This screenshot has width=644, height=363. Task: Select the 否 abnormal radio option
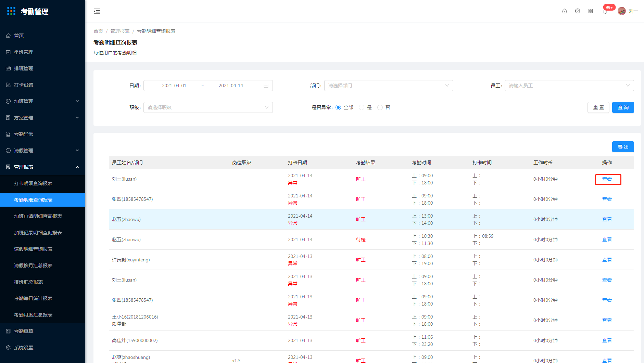click(x=380, y=107)
